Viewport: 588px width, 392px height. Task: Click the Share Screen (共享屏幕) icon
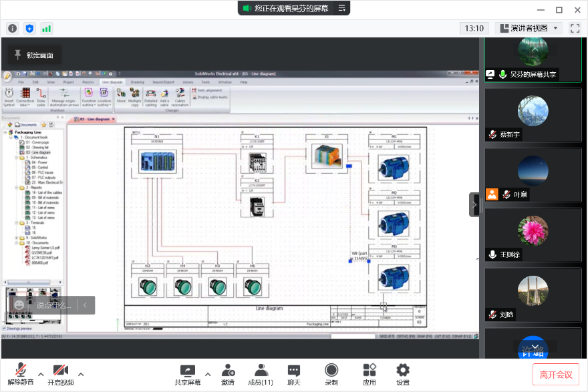click(x=187, y=371)
